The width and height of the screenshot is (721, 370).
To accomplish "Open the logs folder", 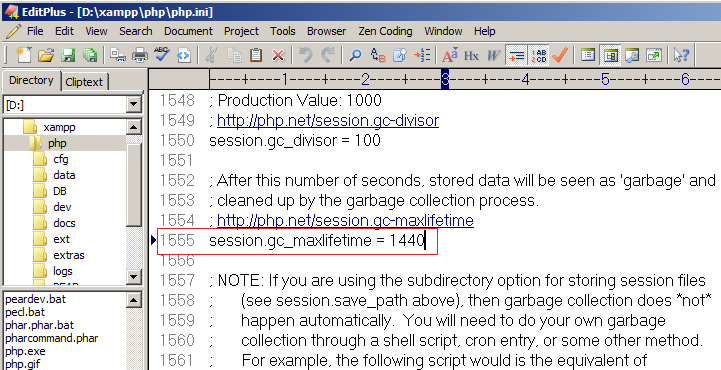I will coord(63,271).
